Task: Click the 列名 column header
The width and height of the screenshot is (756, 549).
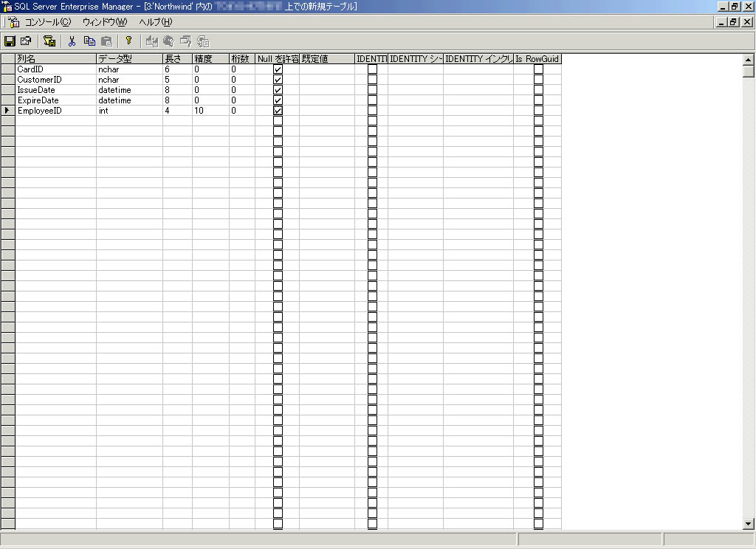Action: pos(56,59)
